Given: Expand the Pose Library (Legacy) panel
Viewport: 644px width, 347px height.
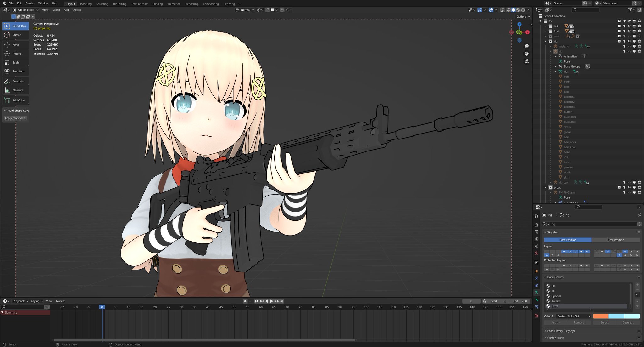Looking at the screenshot, I should [560, 331].
